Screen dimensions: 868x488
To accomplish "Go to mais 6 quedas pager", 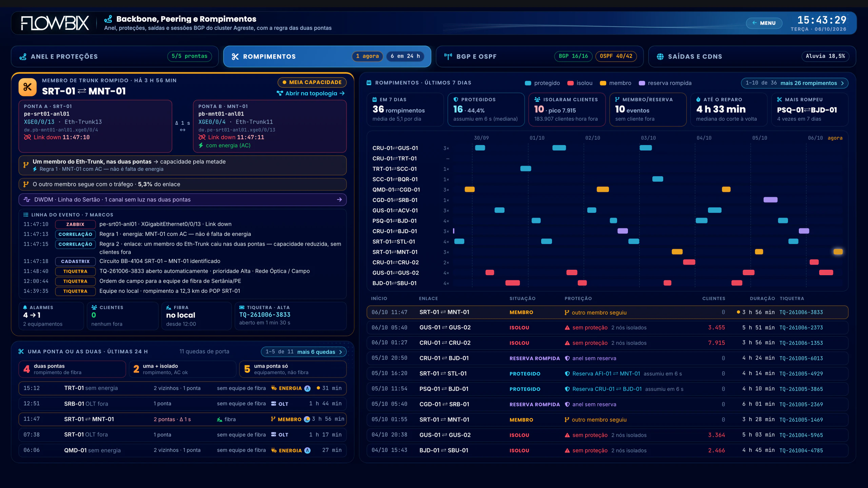I will 303,352.
